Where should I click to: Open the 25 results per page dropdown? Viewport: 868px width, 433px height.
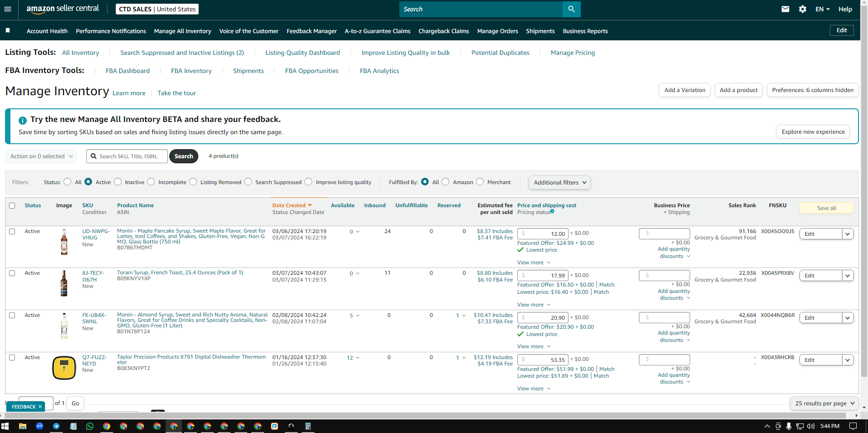click(x=824, y=403)
